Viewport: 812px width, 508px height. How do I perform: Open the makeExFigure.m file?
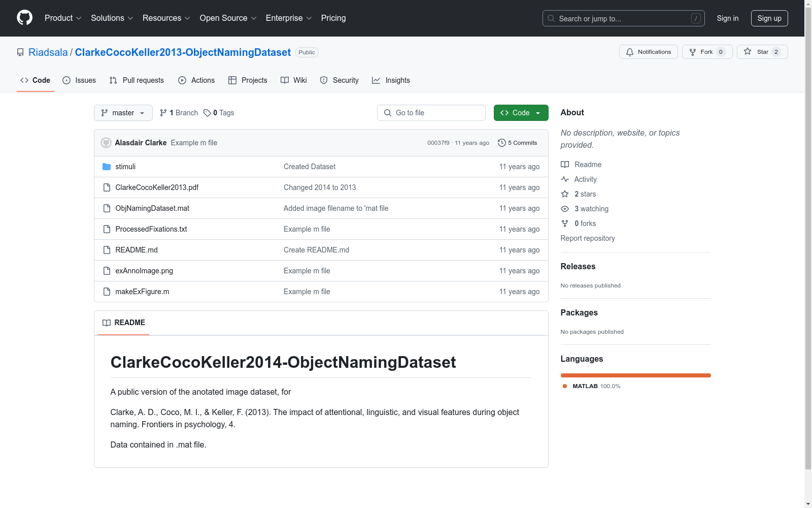[142, 292]
